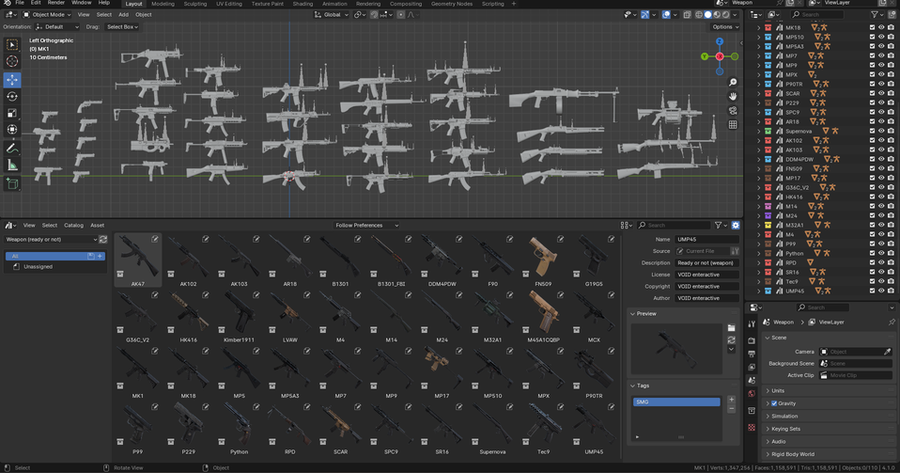
Task: Select the Rotate tool
Action: pyautogui.click(x=12, y=96)
